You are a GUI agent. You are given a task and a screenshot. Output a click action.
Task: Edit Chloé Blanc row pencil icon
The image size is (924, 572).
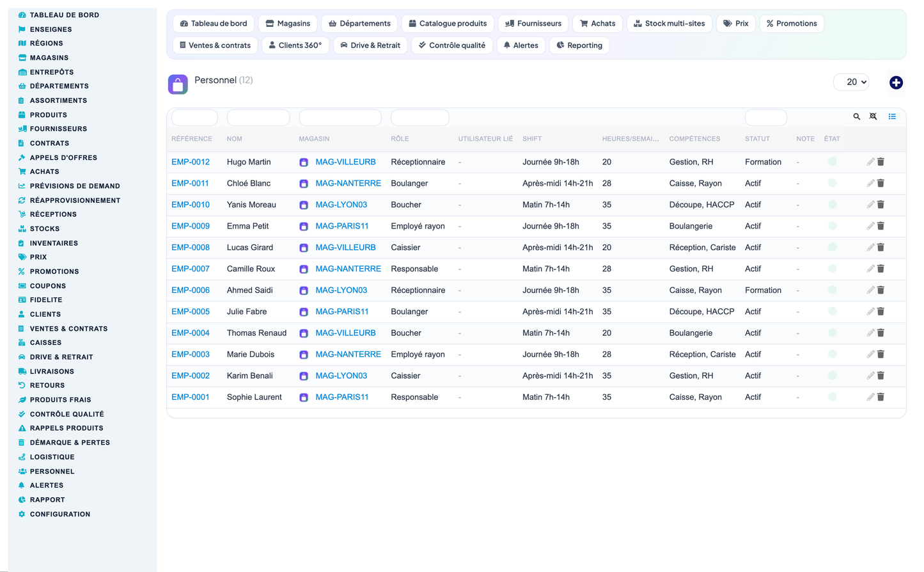coord(870,183)
